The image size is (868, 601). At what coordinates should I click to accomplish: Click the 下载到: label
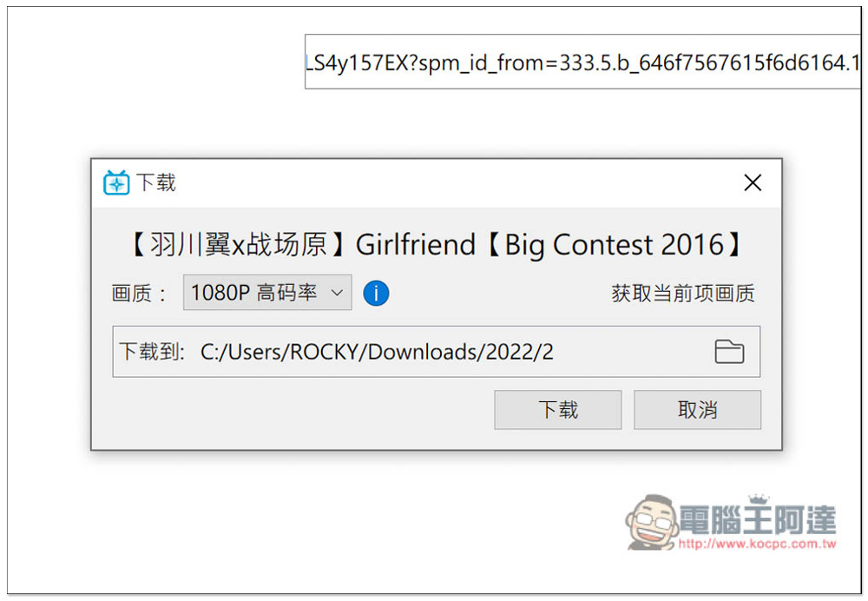pyautogui.click(x=152, y=352)
